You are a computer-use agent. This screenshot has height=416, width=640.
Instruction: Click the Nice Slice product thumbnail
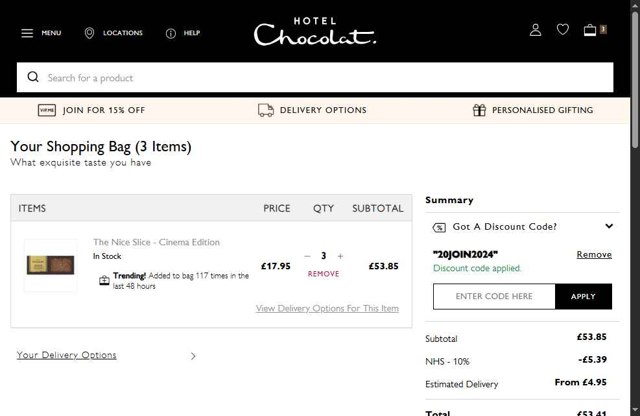pyautogui.click(x=51, y=265)
